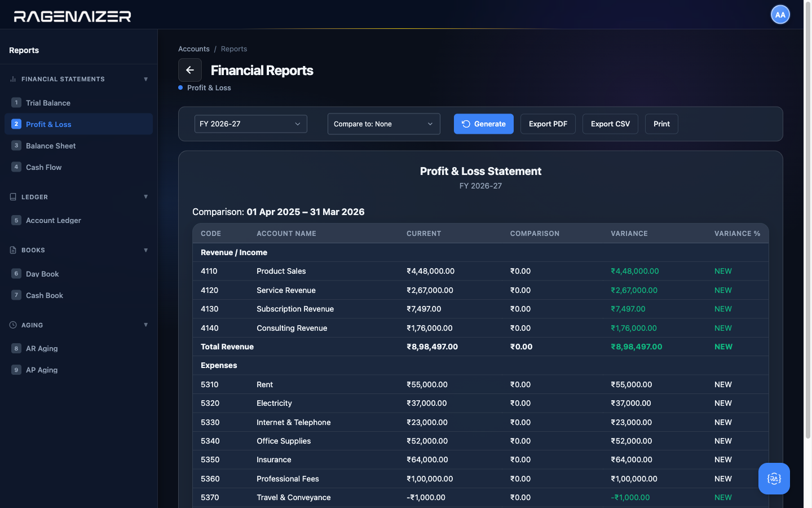The height and width of the screenshot is (508, 812).
Task: Click the Reports sidebar heading
Action: click(x=24, y=50)
